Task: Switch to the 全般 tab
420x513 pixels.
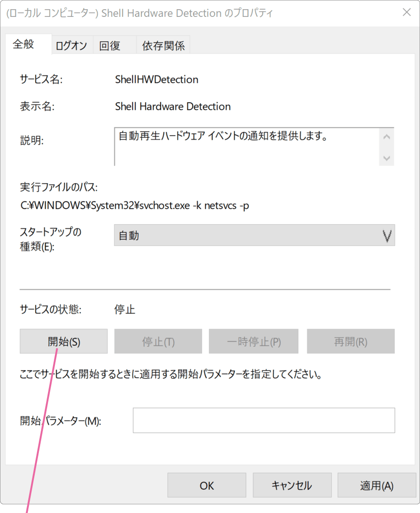Action: tap(28, 44)
